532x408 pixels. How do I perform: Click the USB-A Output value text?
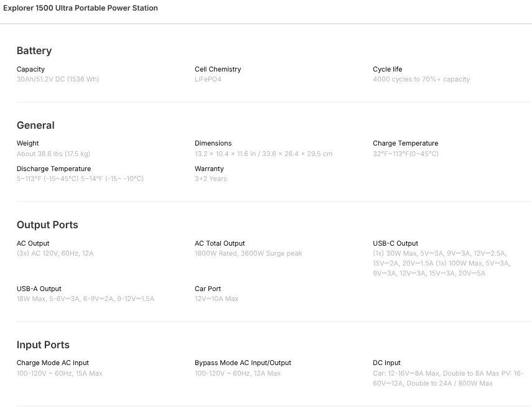[85, 299]
